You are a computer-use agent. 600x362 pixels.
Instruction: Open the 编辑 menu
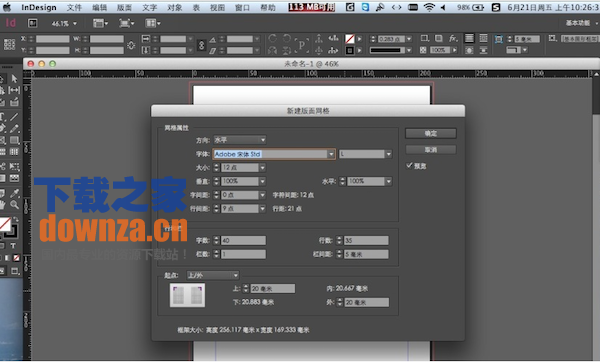(99, 7)
